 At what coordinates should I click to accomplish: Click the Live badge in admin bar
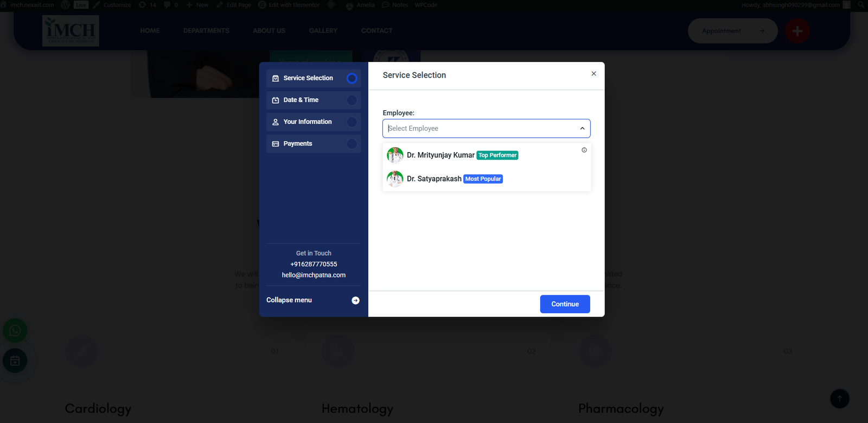pyautogui.click(x=81, y=5)
